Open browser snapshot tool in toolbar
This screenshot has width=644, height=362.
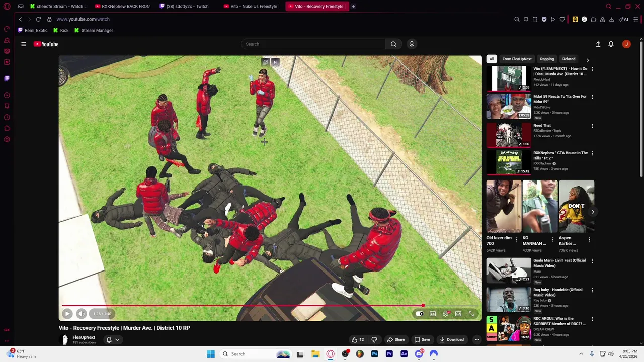tap(535, 19)
